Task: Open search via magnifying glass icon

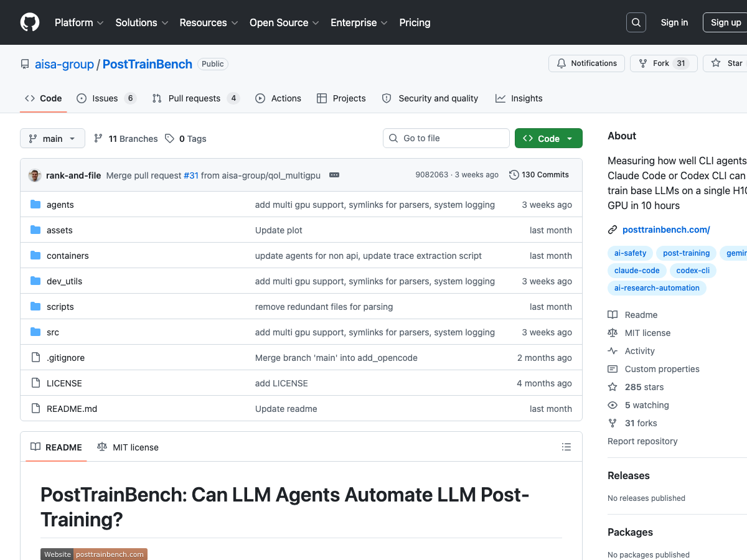Action: [x=636, y=22]
